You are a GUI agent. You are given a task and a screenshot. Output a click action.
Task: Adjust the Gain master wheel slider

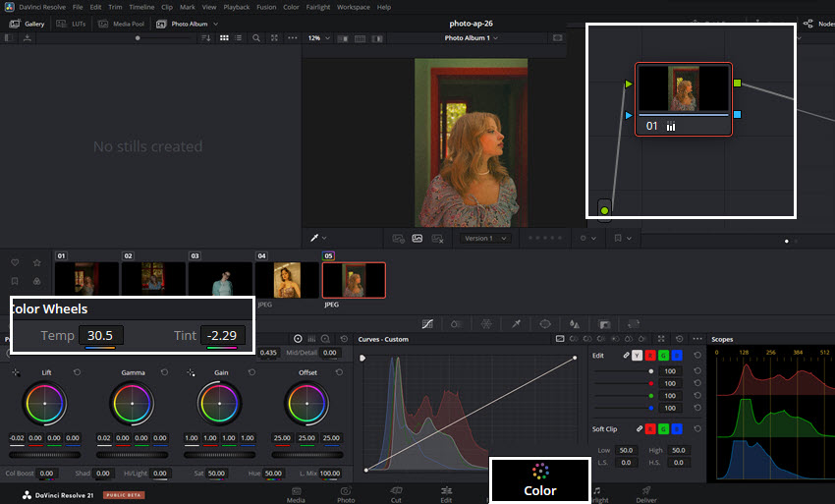tap(219, 455)
